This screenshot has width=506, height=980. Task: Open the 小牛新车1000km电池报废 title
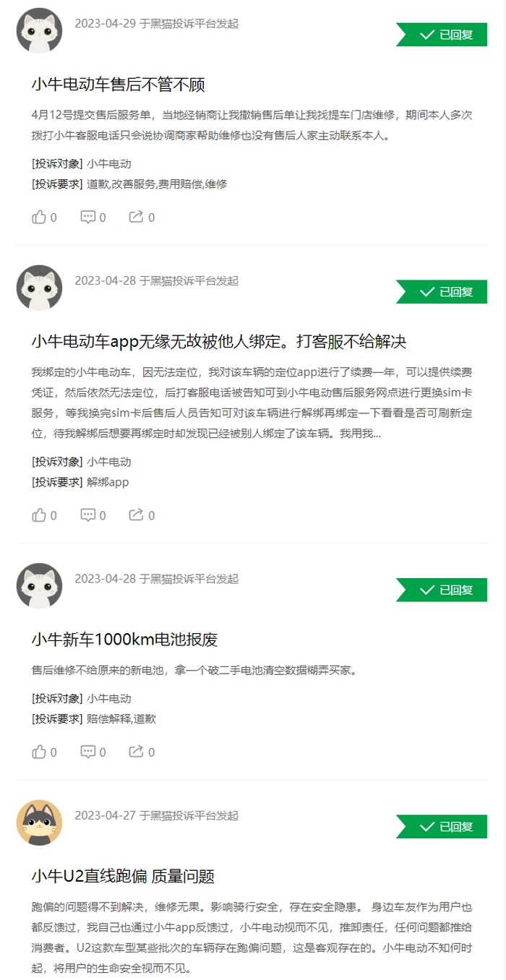click(124, 640)
